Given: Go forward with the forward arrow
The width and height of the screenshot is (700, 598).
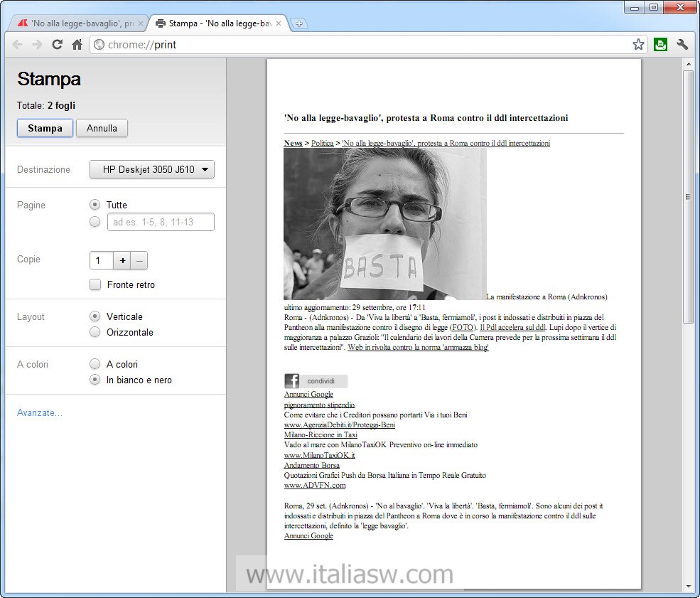Looking at the screenshot, I should tap(38, 45).
